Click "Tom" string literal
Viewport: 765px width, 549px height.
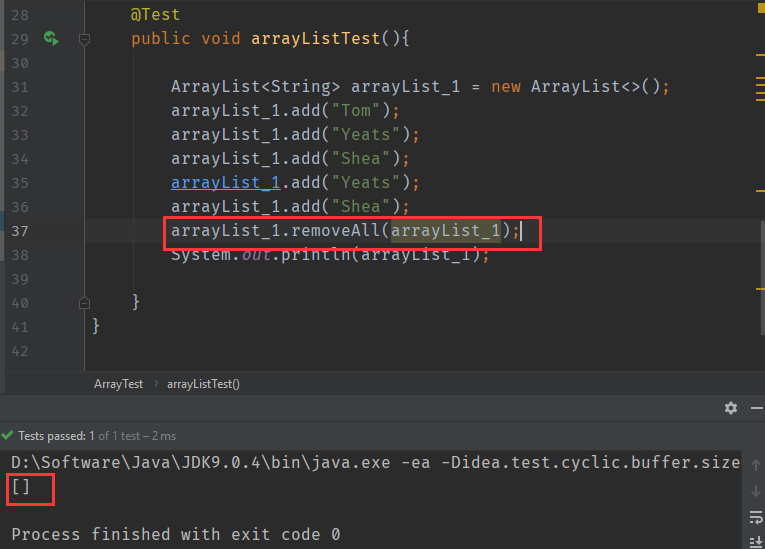tap(356, 111)
